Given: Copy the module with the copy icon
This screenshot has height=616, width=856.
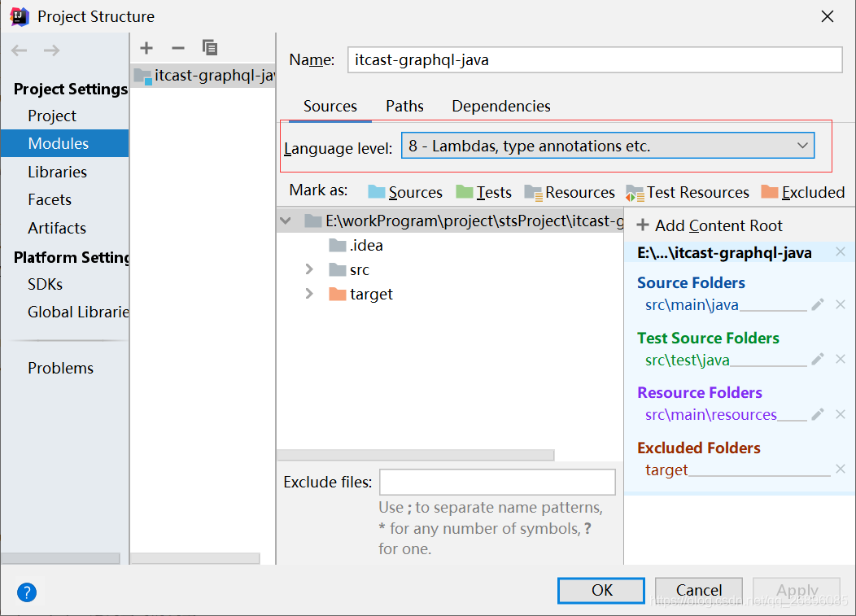Looking at the screenshot, I should [x=210, y=48].
